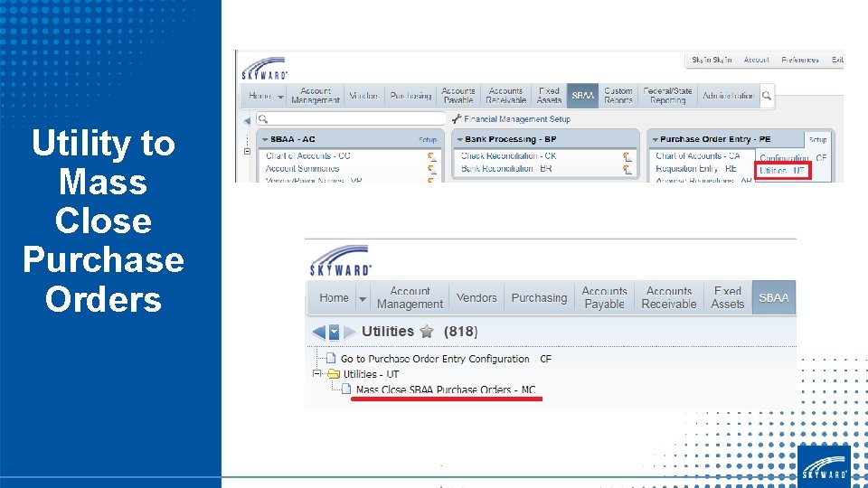The image size is (868, 488).
Task: Open the Administration tab
Action: tap(729, 96)
